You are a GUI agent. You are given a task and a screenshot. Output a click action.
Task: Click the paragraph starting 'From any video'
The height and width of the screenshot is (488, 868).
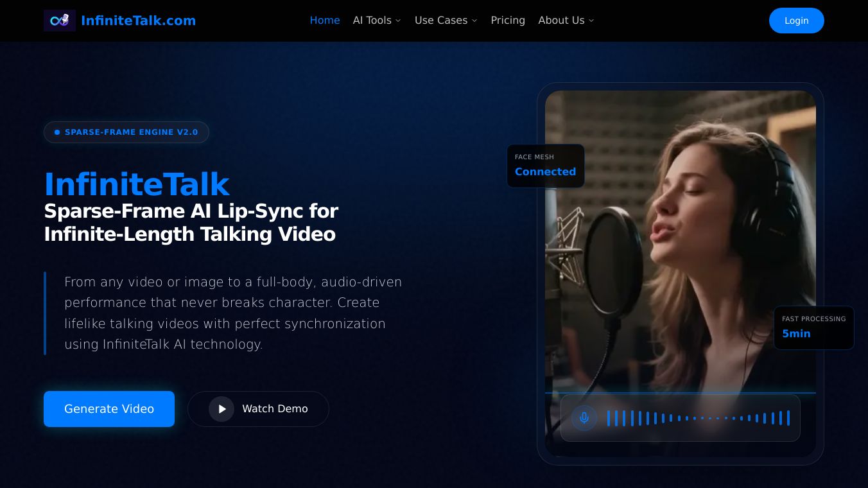point(234,313)
